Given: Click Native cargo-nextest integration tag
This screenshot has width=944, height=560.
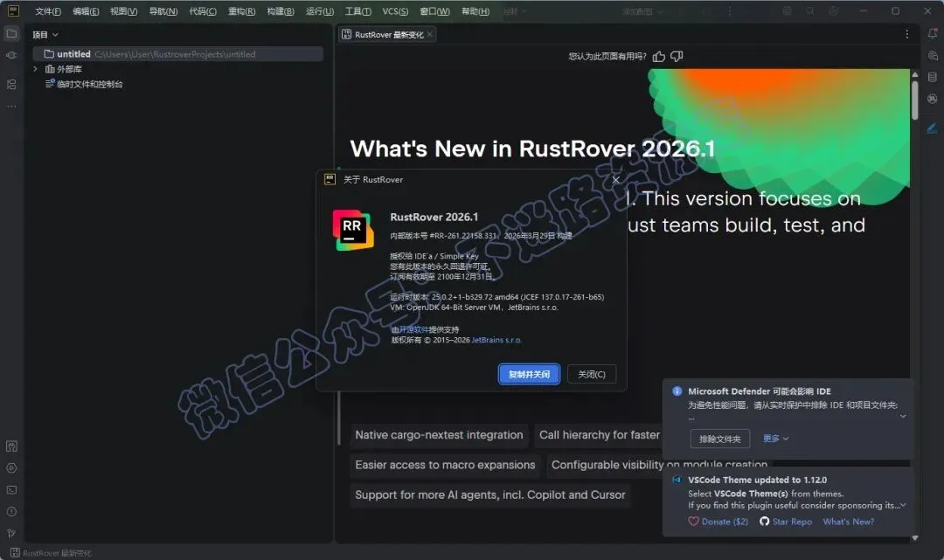Looking at the screenshot, I should pyautogui.click(x=439, y=435).
